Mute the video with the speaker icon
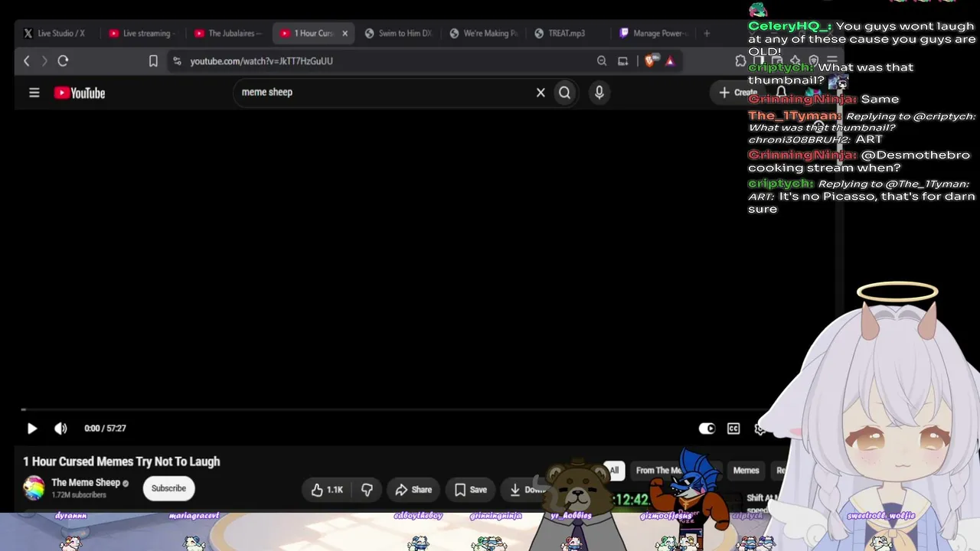The height and width of the screenshot is (551, 980). point(60,429)
